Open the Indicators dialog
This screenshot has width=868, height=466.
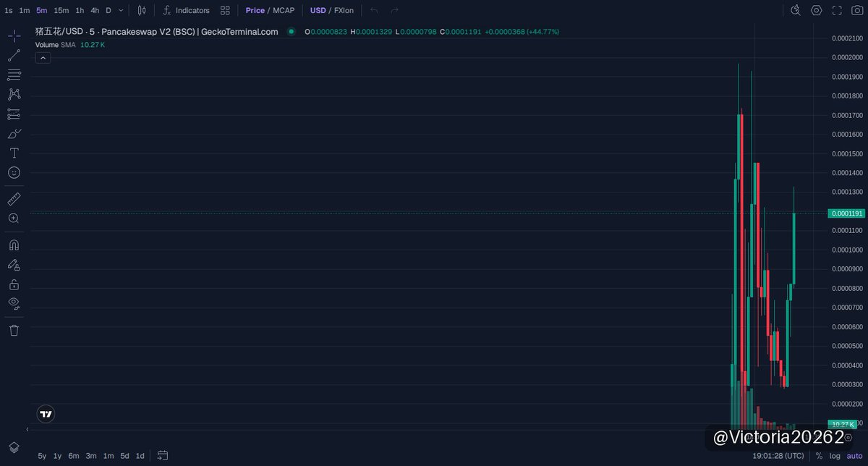(x=186, y=10)
